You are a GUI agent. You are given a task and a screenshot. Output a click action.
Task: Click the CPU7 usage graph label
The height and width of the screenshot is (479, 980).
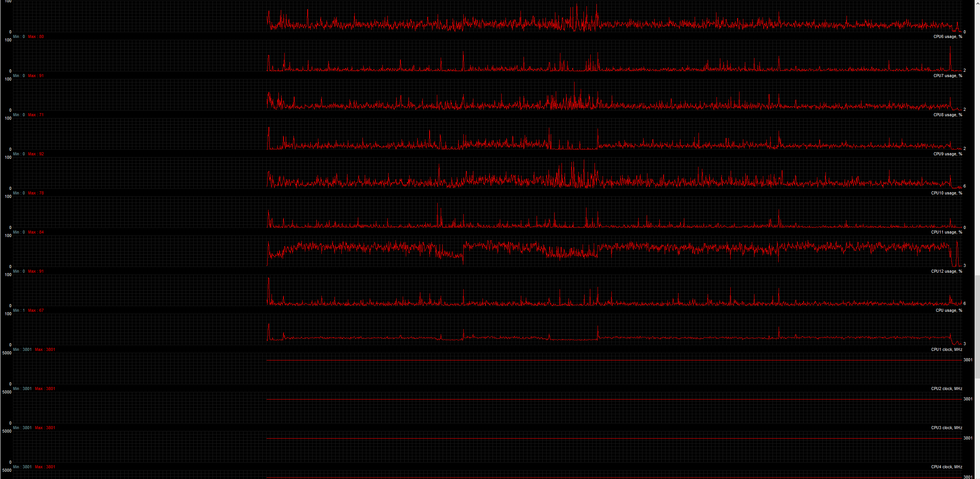click(x=947, y=76)
